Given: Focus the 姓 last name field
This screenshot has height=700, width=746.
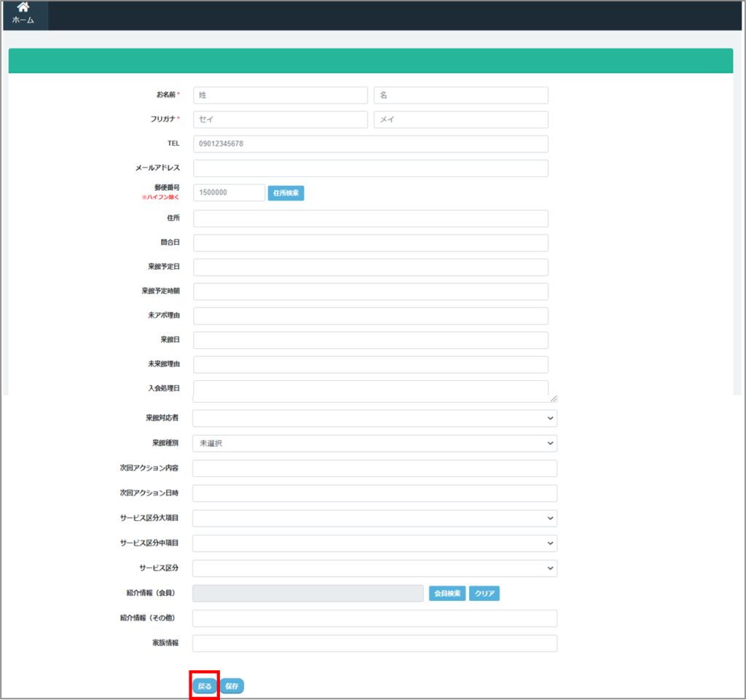Looking at the screenshot, I should pyautogui.click(x=280, y=95).
